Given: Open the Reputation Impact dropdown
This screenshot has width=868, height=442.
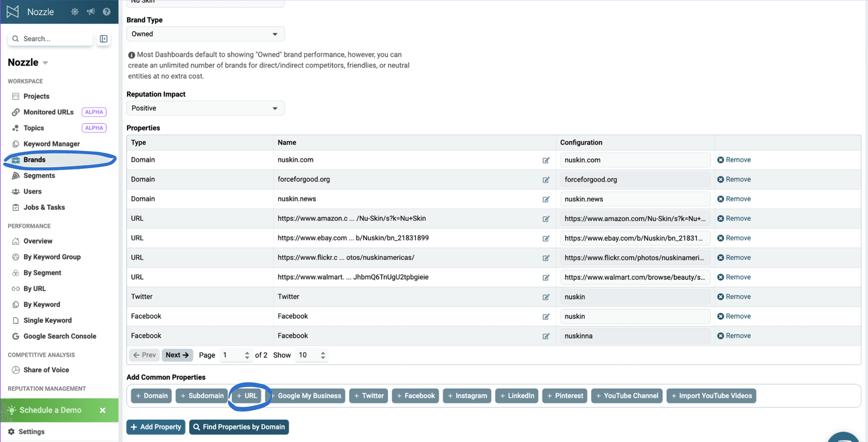Looking at the screenshot, I should coord(205,108).
